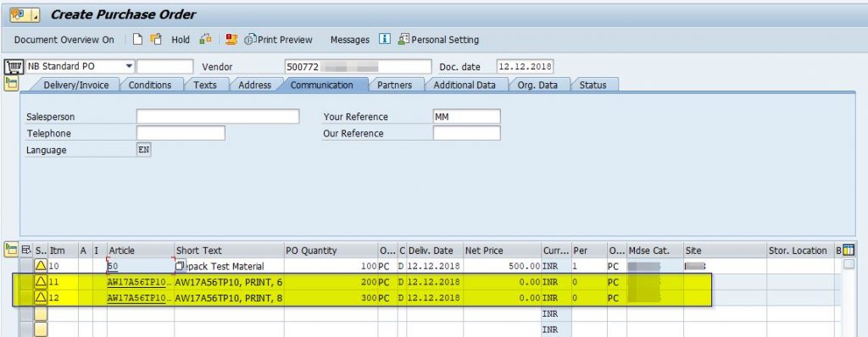Click the Print Preview button
This screenshot has height=337, width=868.
pyautogui.click(x=278, y=40)
